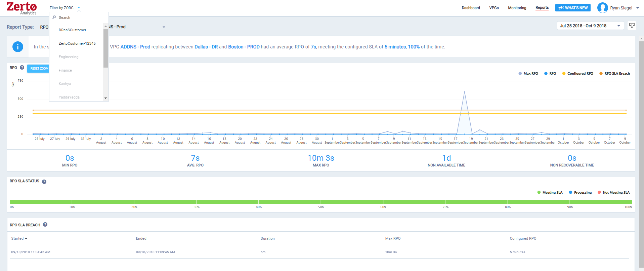This screenshot has width=644, height=271.
Task: Open the RPO chart help question mark
Action: click(22, 68)
